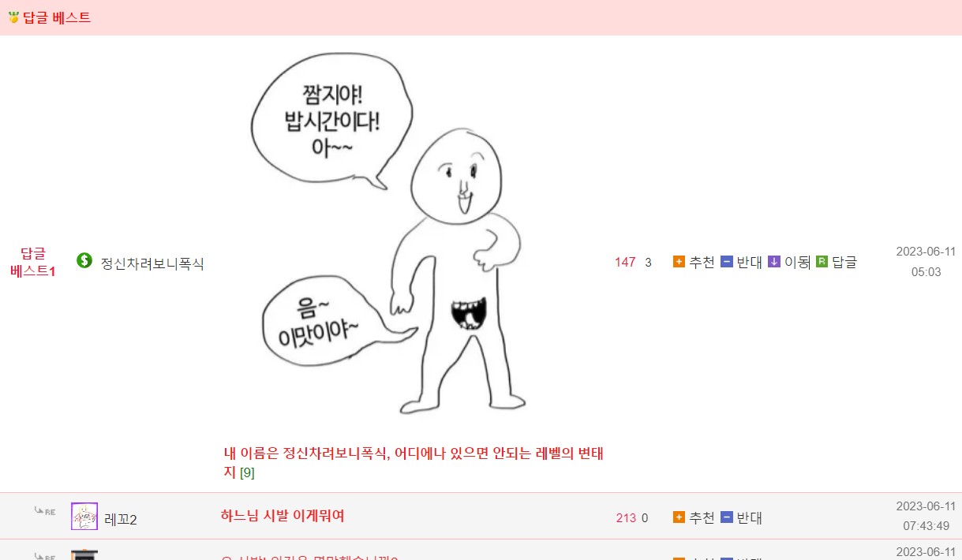Image resolution: width=962 pixels, height=560 pixels.
Task: Click the purple arrow 이동 icon
Action: click(773, 262)
